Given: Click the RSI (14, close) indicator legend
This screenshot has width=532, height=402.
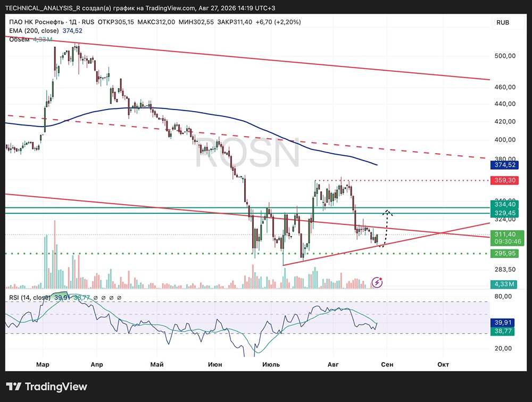Looking at the screenshot, I should pyautogui.click(x=30, y=298).
